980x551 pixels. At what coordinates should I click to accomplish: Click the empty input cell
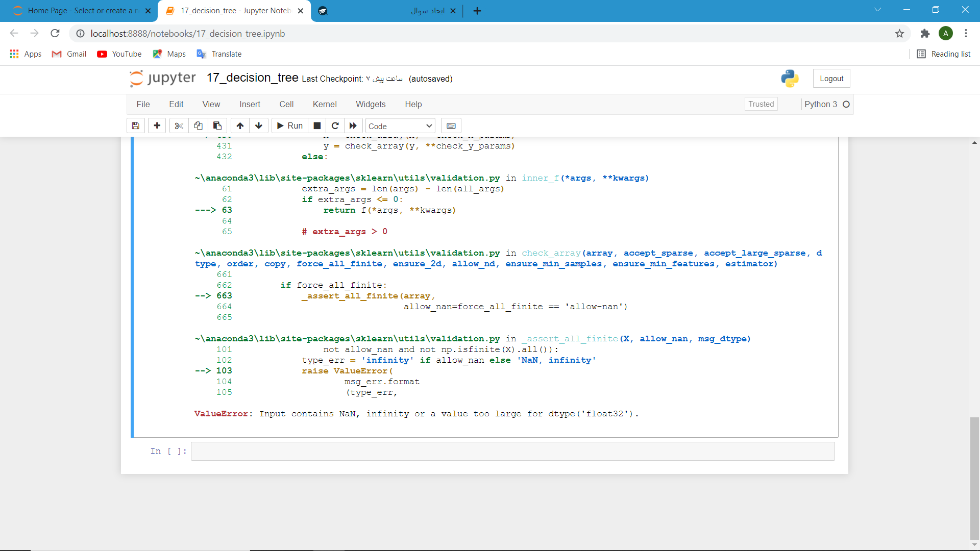(512, 452)
